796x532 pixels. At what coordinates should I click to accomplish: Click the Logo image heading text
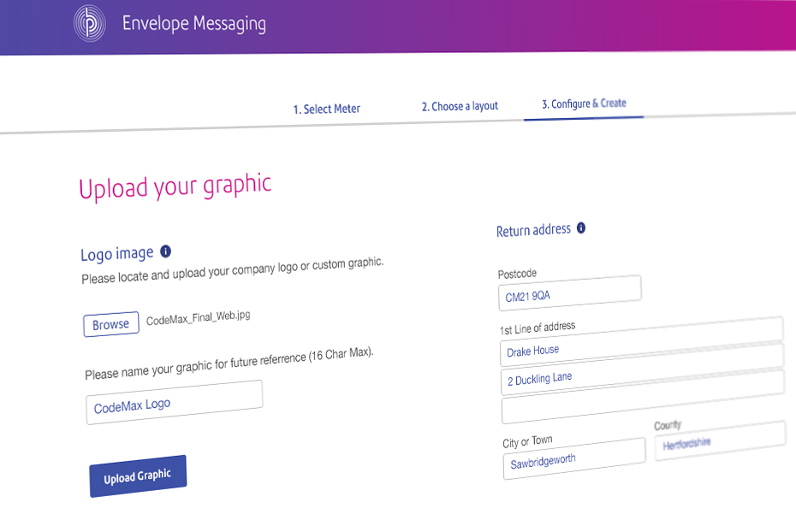(116, 253)
